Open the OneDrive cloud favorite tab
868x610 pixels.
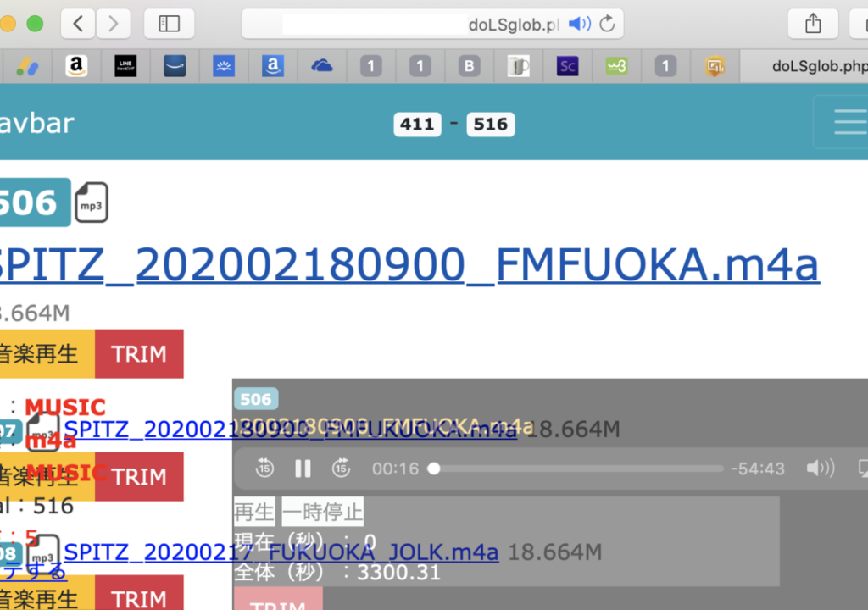322,66
